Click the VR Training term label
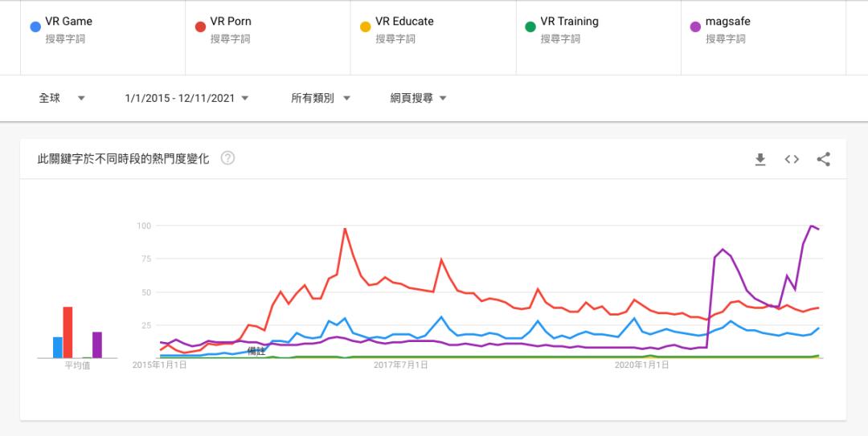The height and width of the screenshot is (436, 868). (x=569, y=22)
